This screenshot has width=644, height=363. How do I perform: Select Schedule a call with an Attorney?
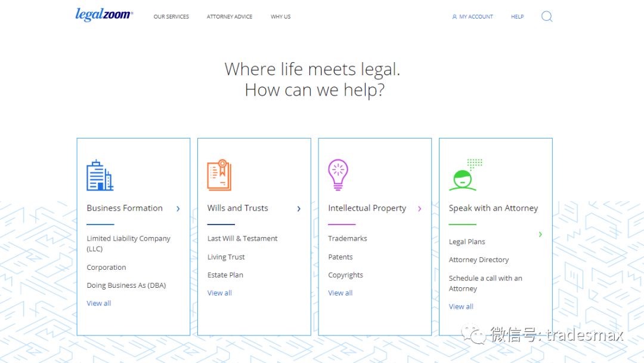tap(485, 283)
